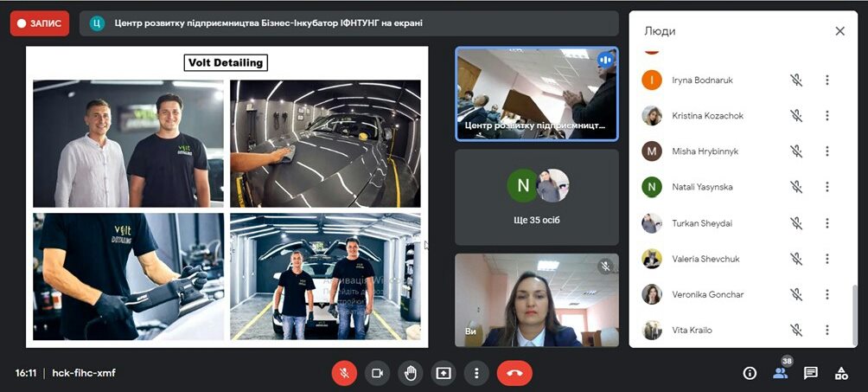The height and width of the screenshot is (392, 868).
Task: Click Vita Krailo's muted microphone icon
Action: tap(796, 330)
